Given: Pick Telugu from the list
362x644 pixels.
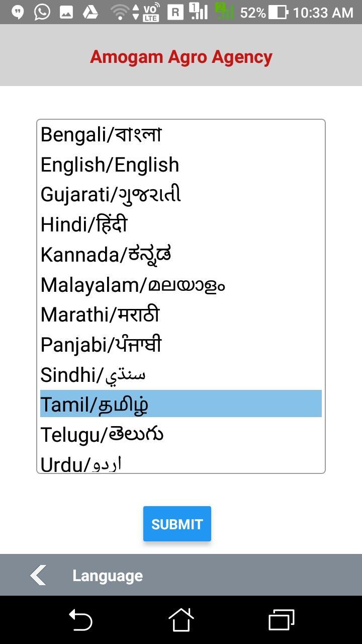Looking at the screenshot, I should (181, 435).
